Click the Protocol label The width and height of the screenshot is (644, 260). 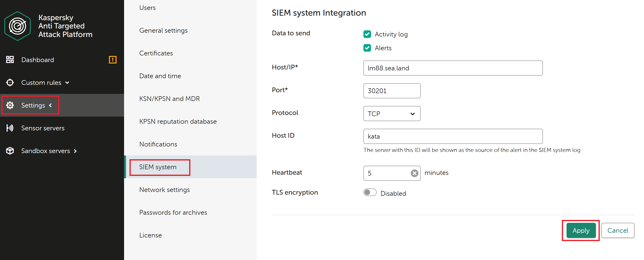(x=285, y=113)
